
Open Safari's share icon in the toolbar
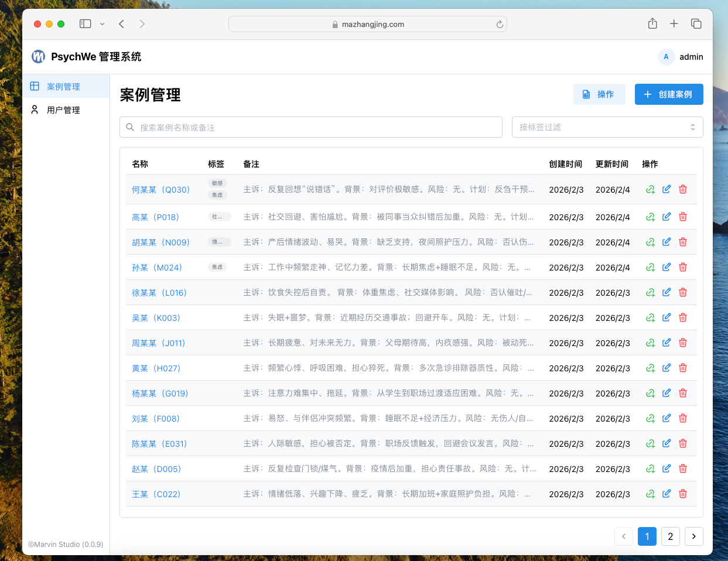click(652, 23)
